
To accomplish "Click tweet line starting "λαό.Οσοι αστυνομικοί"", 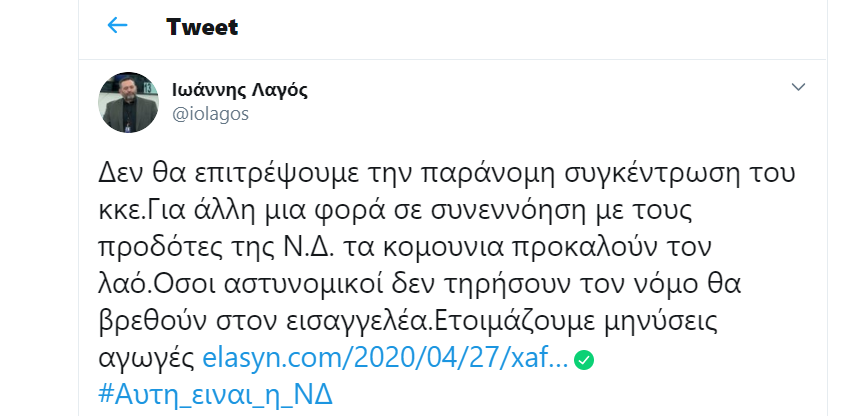I will point(419,285).
